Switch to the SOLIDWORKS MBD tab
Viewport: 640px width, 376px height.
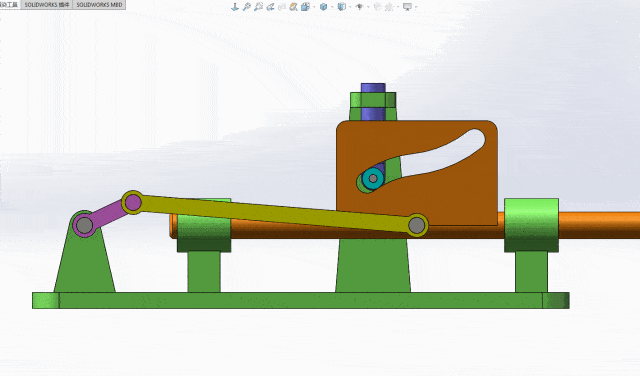pyautogui.click(x=99, y=4)
